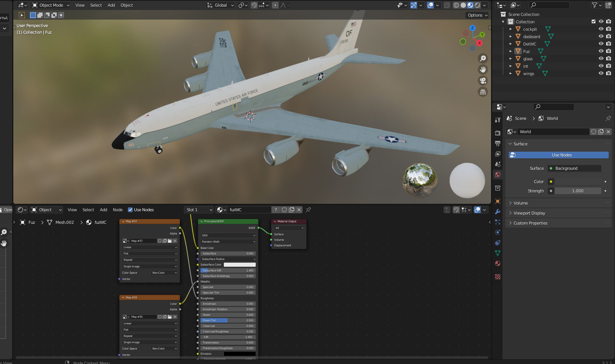Viewport: 615px width, 364px height.
Task: Open the Particles properties tab
Action: (498, 222)
